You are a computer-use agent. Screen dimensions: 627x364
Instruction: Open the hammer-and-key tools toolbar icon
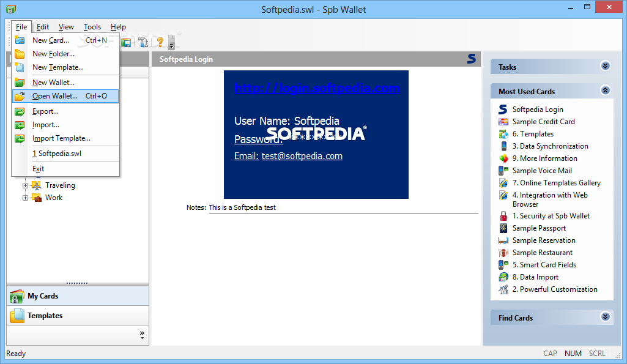coord(143,42)
